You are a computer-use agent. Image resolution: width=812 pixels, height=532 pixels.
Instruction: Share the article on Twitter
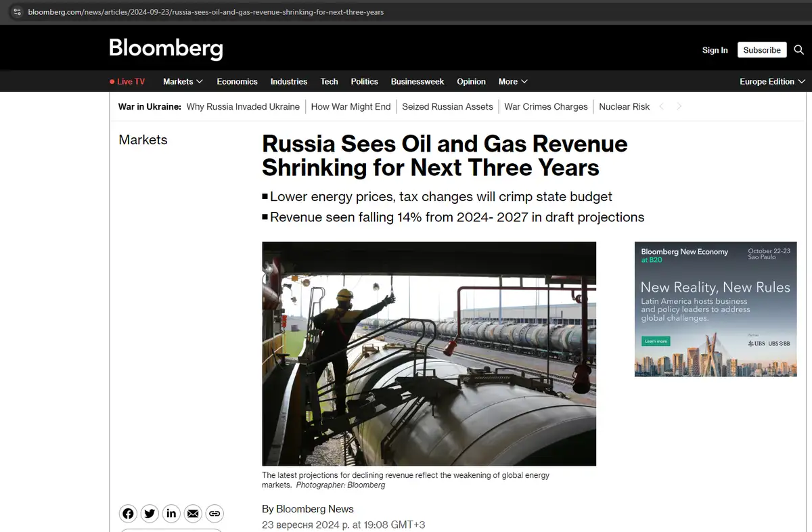click(x=150, y=514)
